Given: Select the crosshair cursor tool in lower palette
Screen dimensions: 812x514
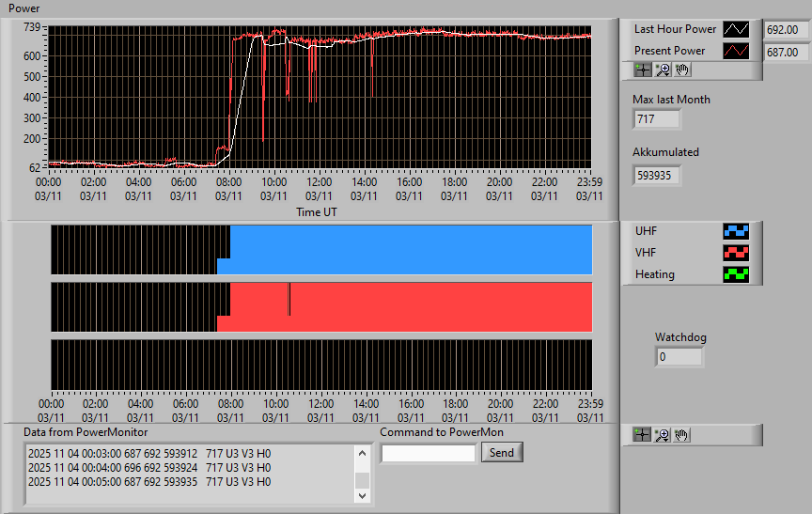Looking at the screenshot, I should tap(642, 435).
